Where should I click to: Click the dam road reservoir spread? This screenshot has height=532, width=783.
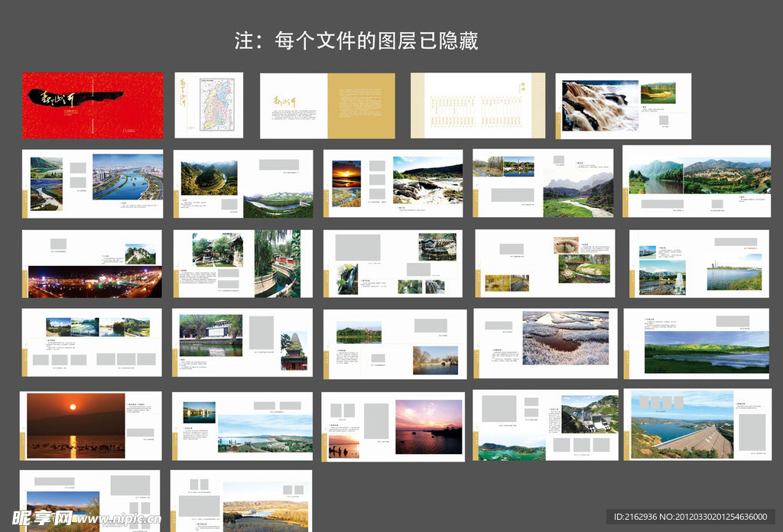[697, 424]
